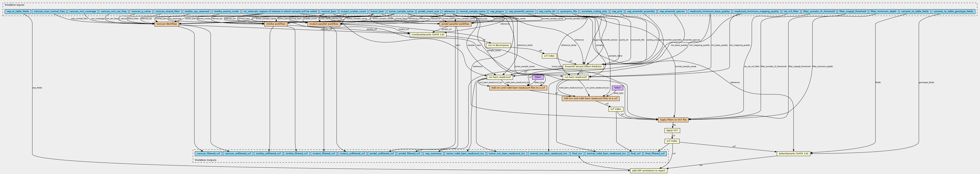Select the bgzip VCF step node
This screenshot has width=980, height=174.
(x=672, y=131)
